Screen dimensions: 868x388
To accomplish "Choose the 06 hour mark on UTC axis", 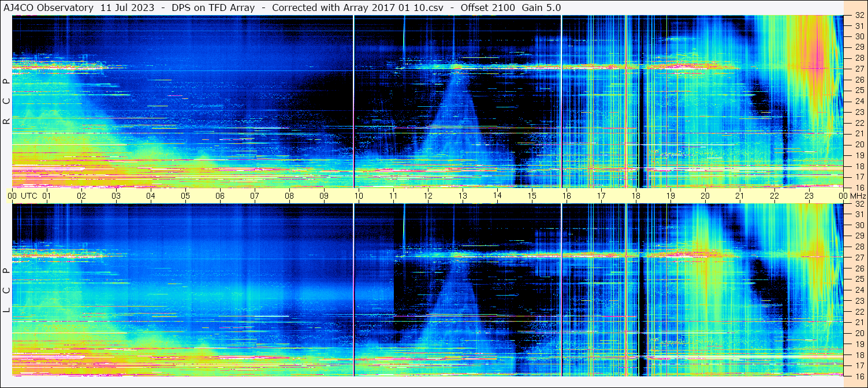I will tap(220, 196).
